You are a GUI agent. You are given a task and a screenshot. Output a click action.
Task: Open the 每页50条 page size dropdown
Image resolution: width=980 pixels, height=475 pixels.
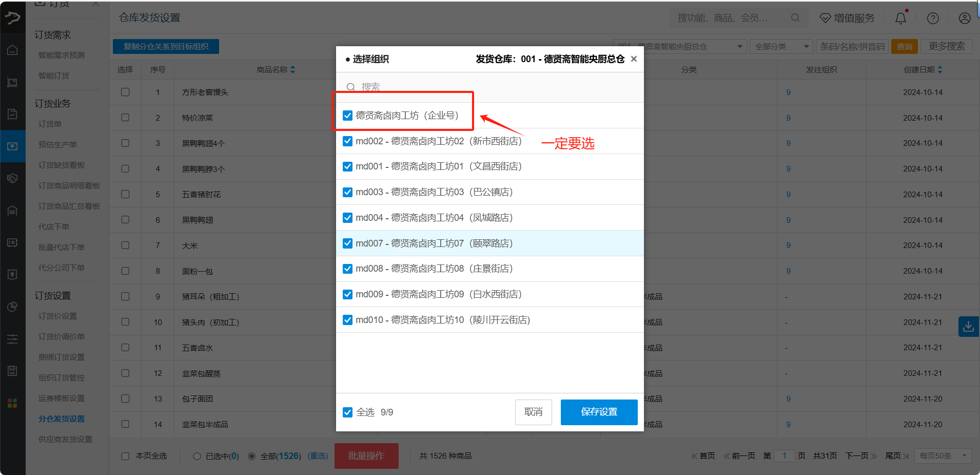tap(943, 456)
